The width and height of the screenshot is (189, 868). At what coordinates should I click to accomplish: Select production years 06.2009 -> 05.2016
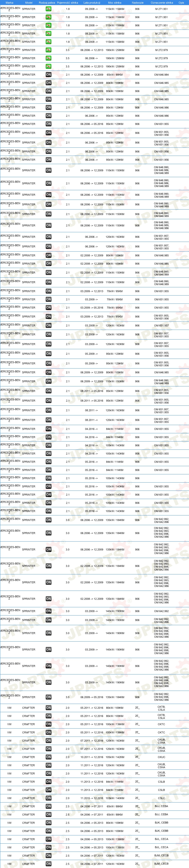tap(92, 697)
